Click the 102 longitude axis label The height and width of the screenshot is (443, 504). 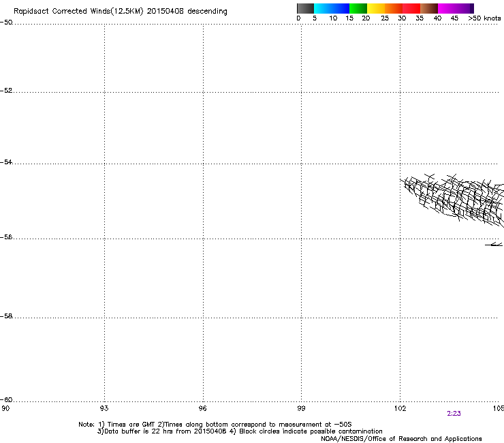click(400, 408)
